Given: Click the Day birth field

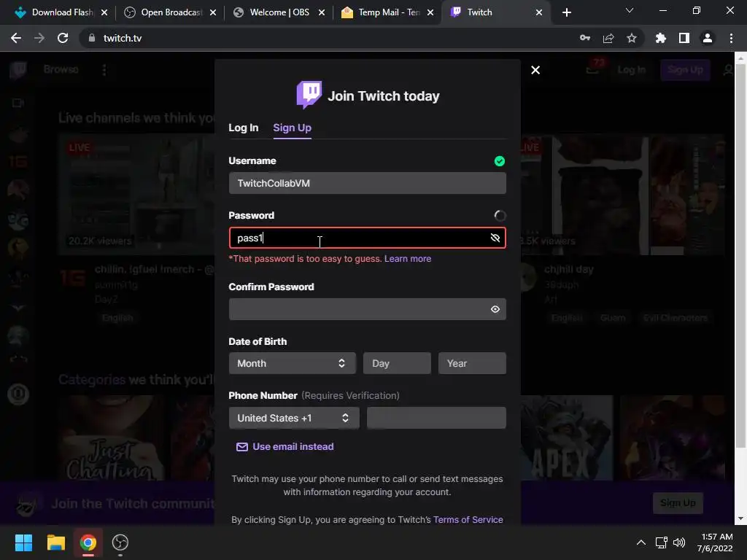Looking at the screenshot, I should click(x=397, y=363).
